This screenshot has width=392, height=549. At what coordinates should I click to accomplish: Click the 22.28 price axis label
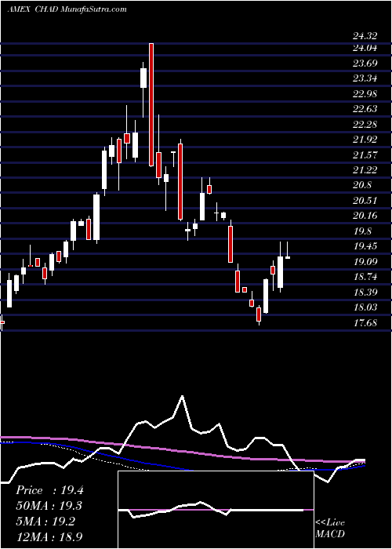pos(365,124)
